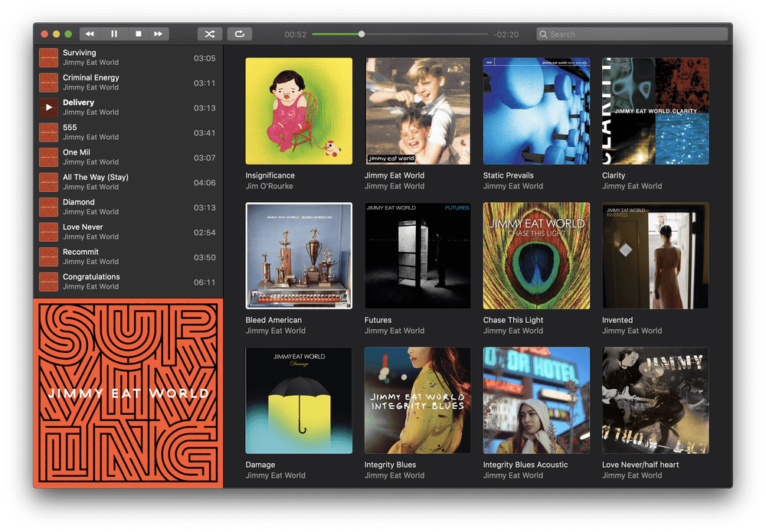Open the Integrity Blues Acoustic album
Screen dimensions: 766x532
pos(536,400)
